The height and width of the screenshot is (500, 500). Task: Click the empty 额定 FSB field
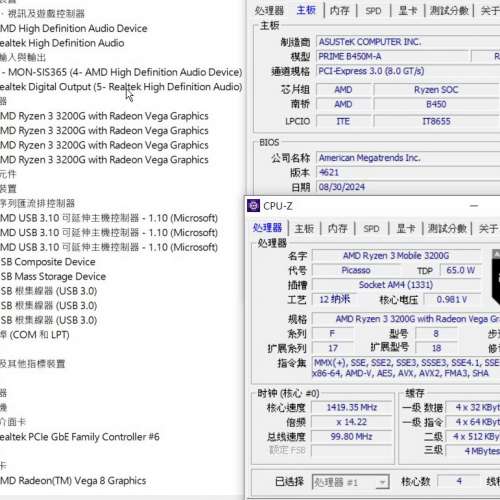pyautogui.click(x=352, y=451)
